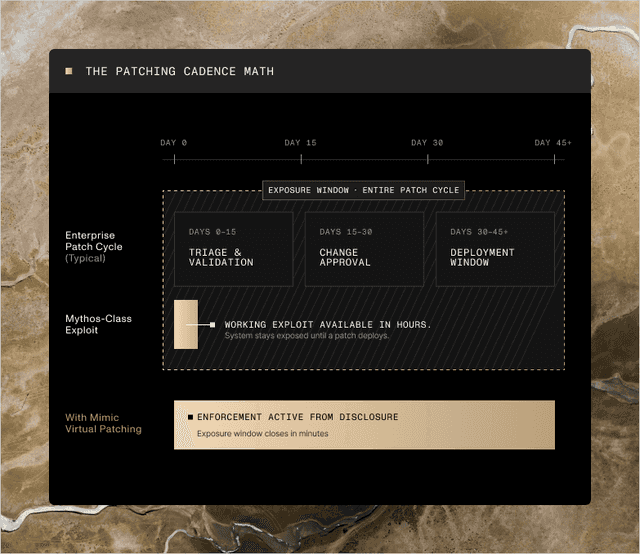Click the 'DAYS 30-45+' label
Viewport: 640px width, 554px height.
[x=479, y=232]
